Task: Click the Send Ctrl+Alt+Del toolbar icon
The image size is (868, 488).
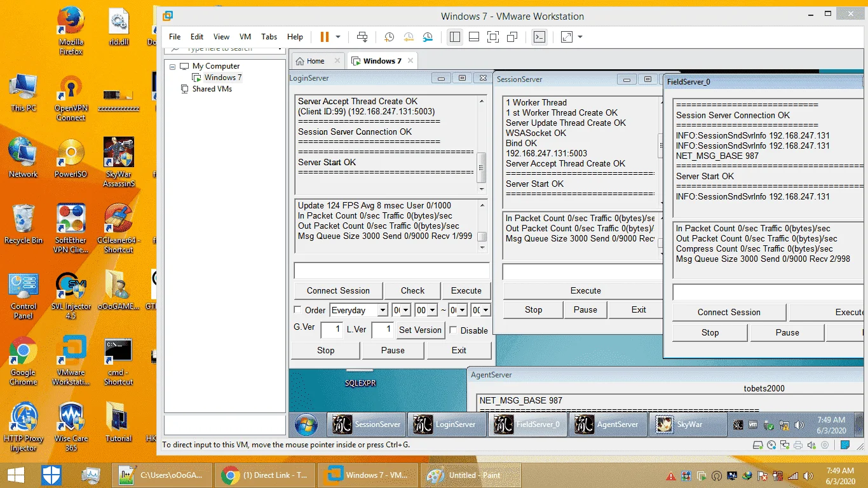Action: 362,37
